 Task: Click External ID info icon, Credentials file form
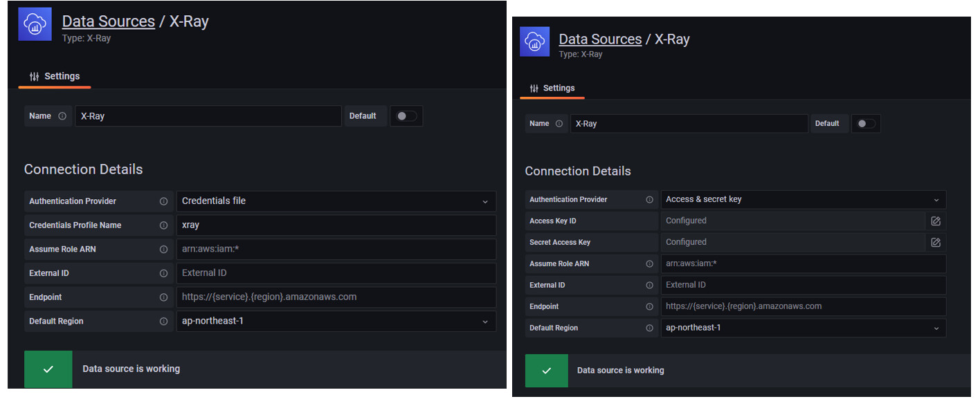pos(164,273)
